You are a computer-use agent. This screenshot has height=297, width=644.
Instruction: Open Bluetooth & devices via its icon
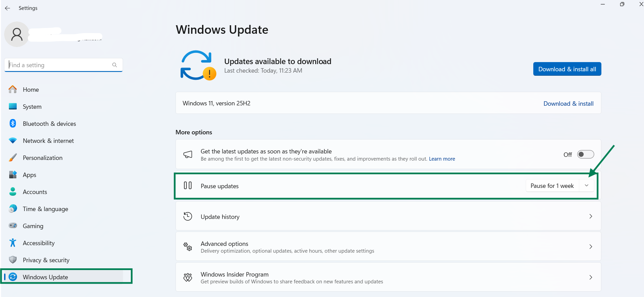coord(13,123)
